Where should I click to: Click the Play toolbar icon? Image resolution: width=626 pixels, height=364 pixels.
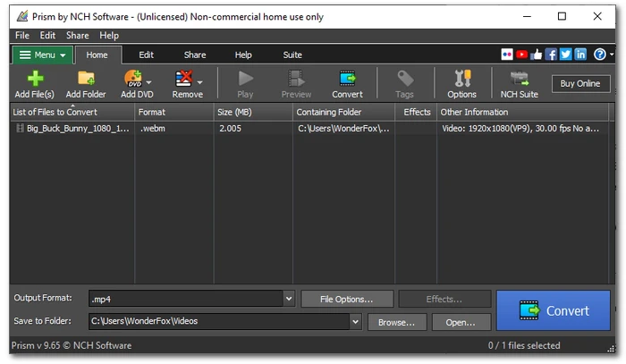(x=245, y=78)
